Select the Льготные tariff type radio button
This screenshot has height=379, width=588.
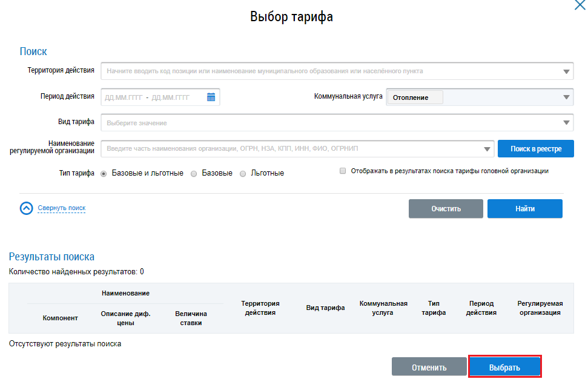(x=243, y=173)
